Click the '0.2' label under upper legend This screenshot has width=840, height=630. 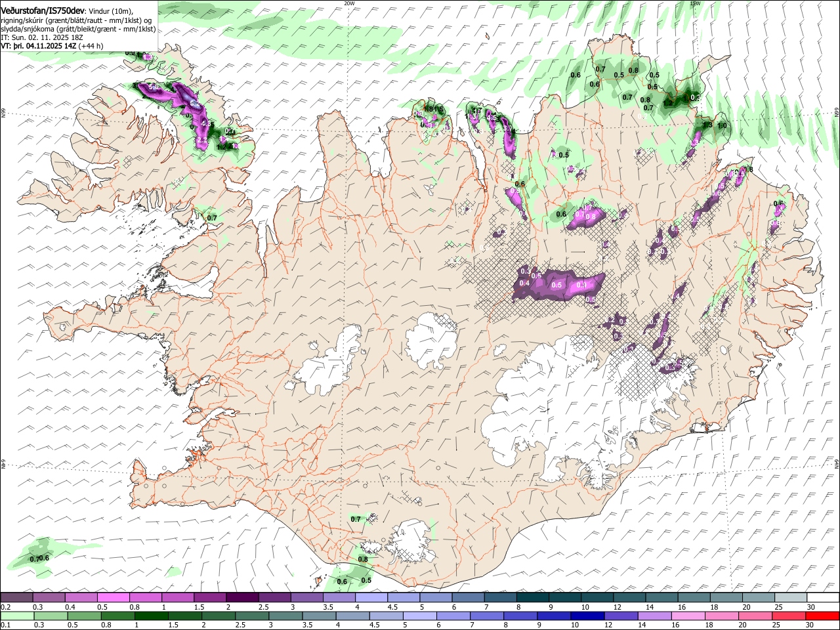point(5,607)
